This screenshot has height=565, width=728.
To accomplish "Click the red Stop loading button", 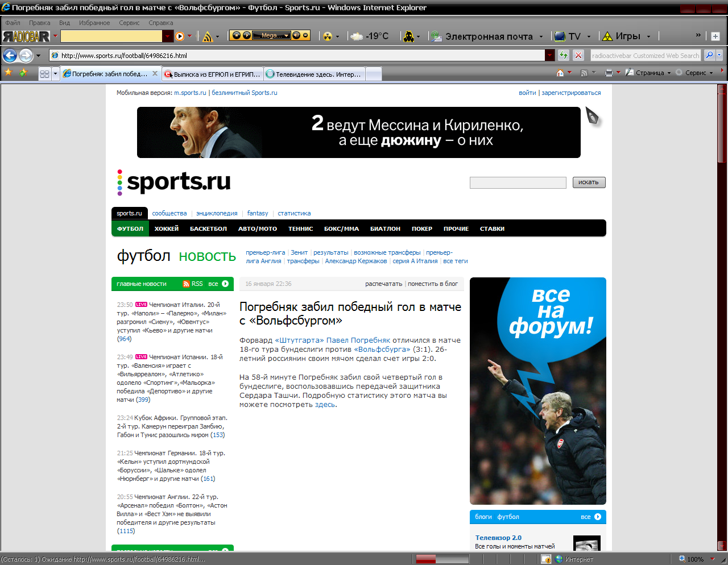I will [x=578, y=55].
